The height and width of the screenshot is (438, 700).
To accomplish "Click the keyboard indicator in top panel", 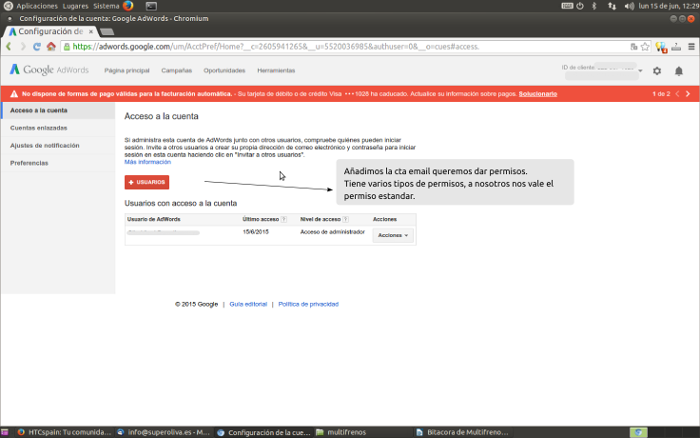I will 567,6.
